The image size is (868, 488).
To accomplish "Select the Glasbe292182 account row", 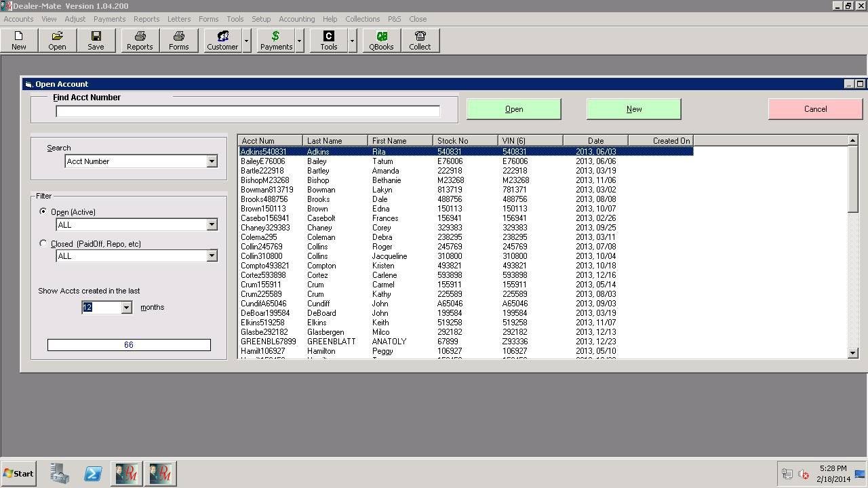I will coord(465,332).
